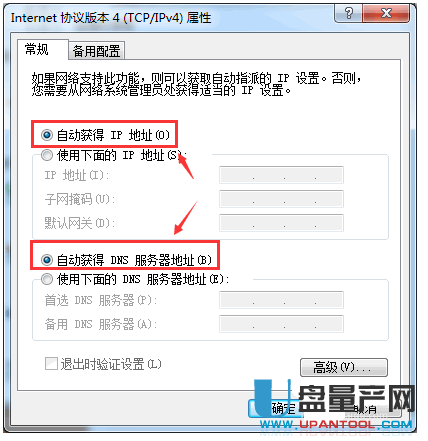Open the 备用配置 tab
428x441 pixels.
96,51
